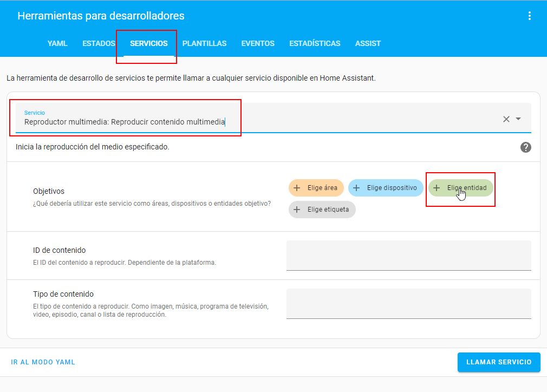Select the SERVICIOS tab
This screenshot has width=547, height=392.
coord(148,43)
